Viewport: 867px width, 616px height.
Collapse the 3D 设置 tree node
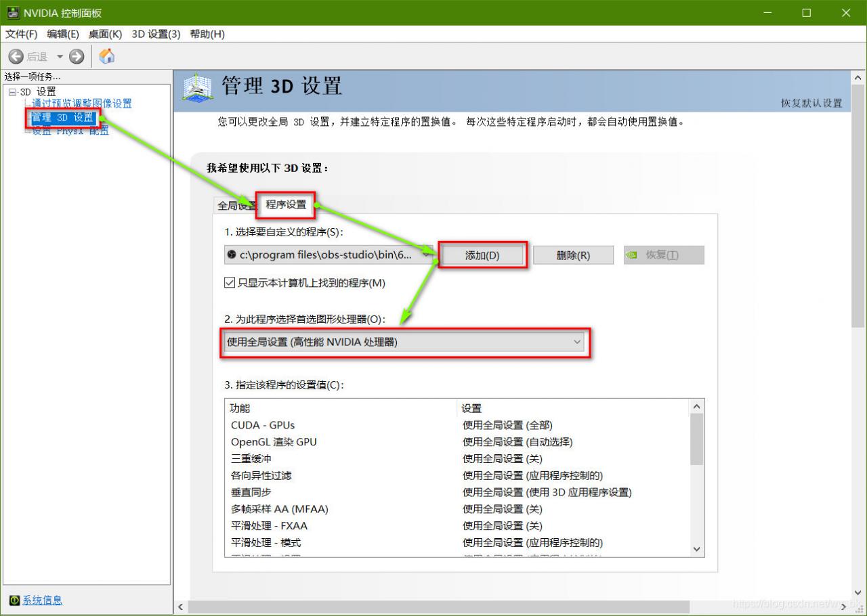click(x=12, y=92)
